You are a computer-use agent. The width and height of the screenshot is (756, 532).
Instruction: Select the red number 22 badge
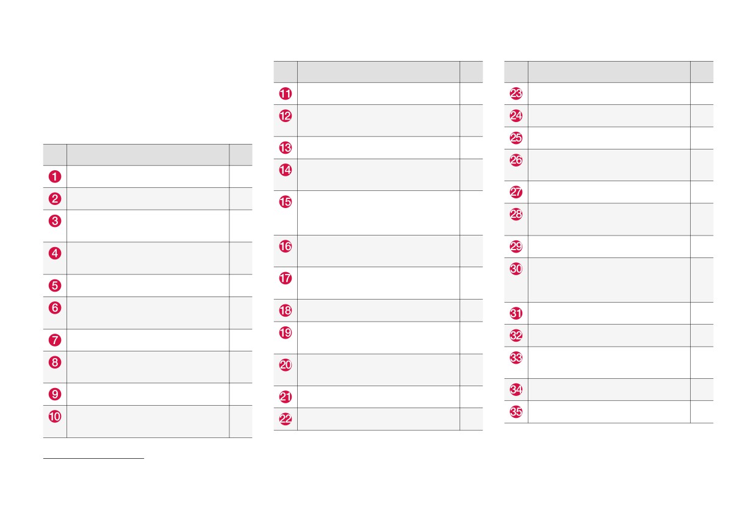[286, 419]
